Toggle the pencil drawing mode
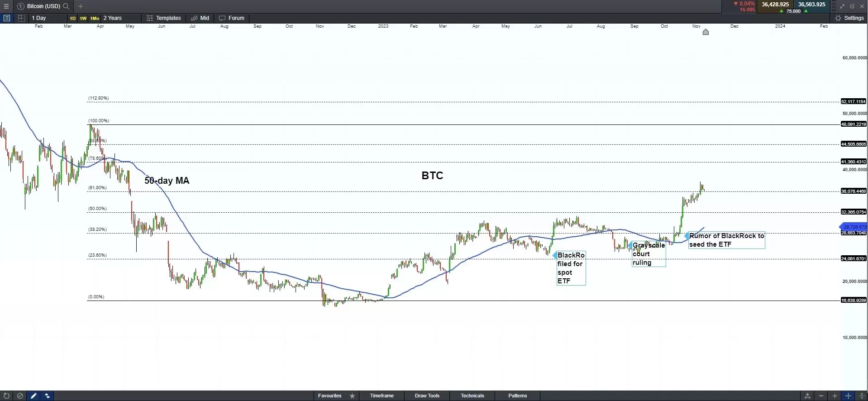 pos(33,396)
